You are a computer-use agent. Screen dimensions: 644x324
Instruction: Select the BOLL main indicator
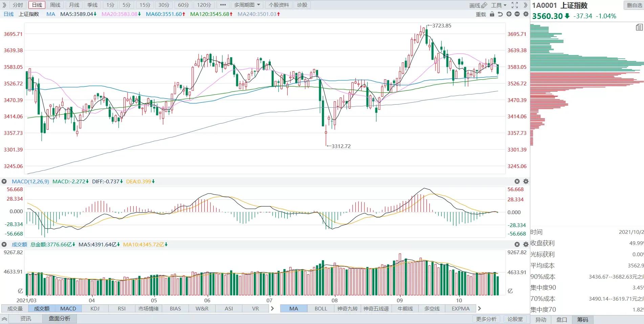tap(321, 308)
